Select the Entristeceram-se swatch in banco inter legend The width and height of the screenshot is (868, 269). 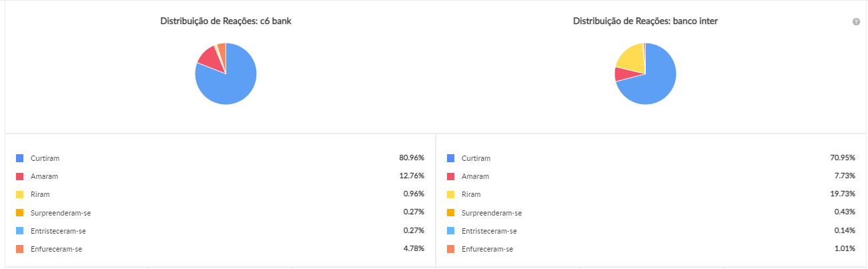[x=450, y=231]
